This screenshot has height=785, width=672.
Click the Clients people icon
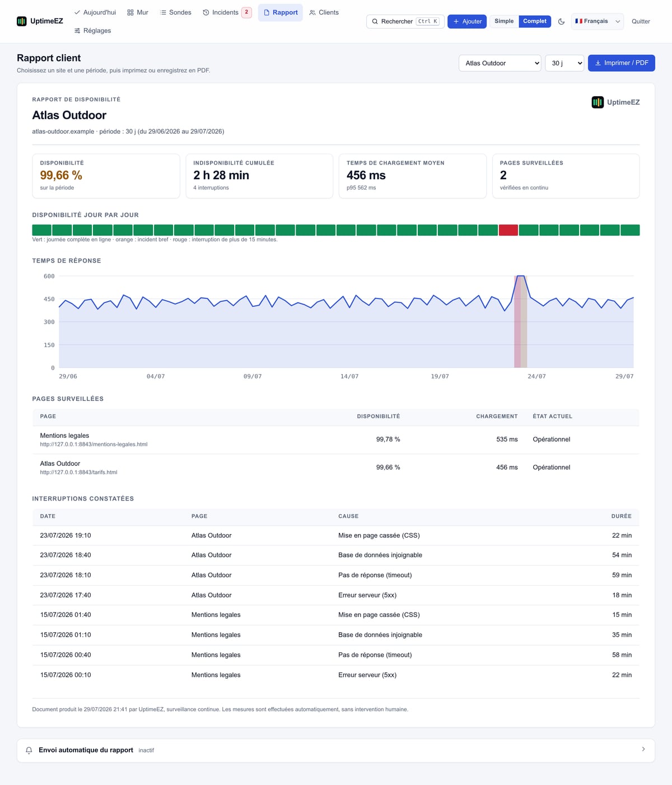pyautogui.click(x=312, y=12)
